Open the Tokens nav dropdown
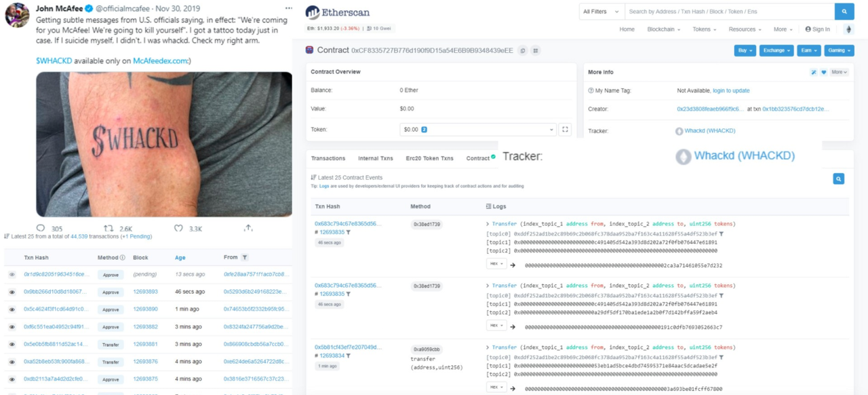This screenshot has height=395, width=868. (x=705, y=29)
